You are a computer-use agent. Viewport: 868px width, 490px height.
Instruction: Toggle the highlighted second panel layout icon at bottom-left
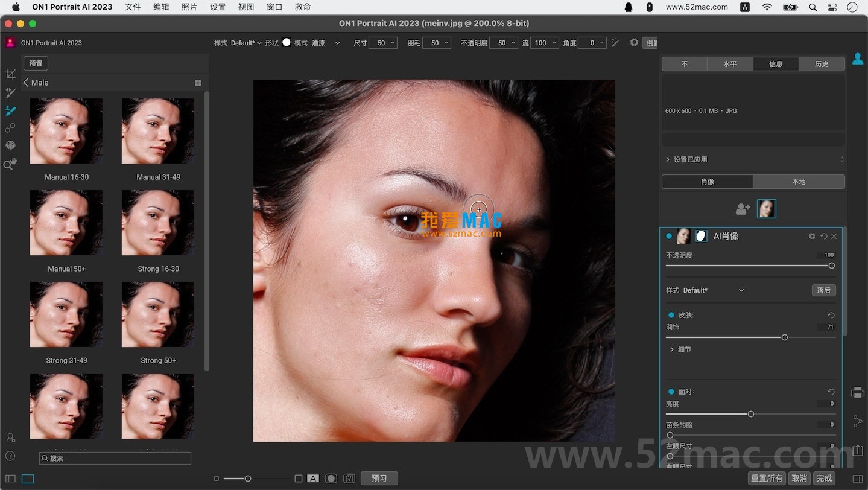[x=28, y=479]
